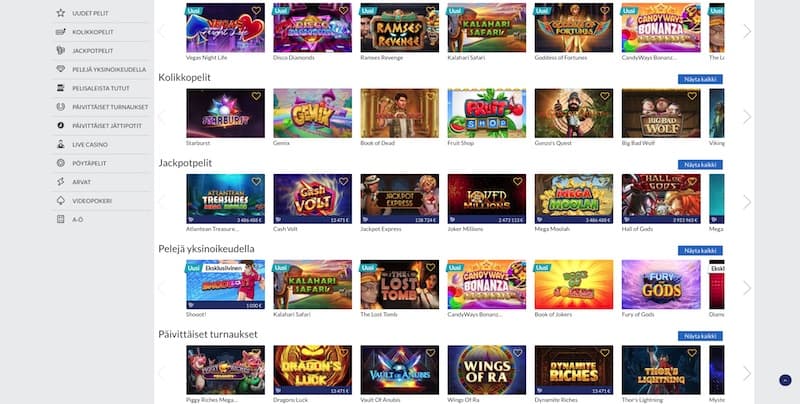The height and width of the screenshot is (404, 800).
Task: Click the Pöytäpelit chip icon
Action: (x=61, y=163)
